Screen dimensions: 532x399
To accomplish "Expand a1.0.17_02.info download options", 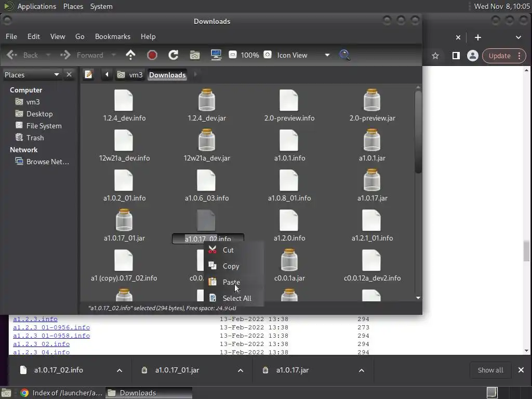I will click(119, 370).
